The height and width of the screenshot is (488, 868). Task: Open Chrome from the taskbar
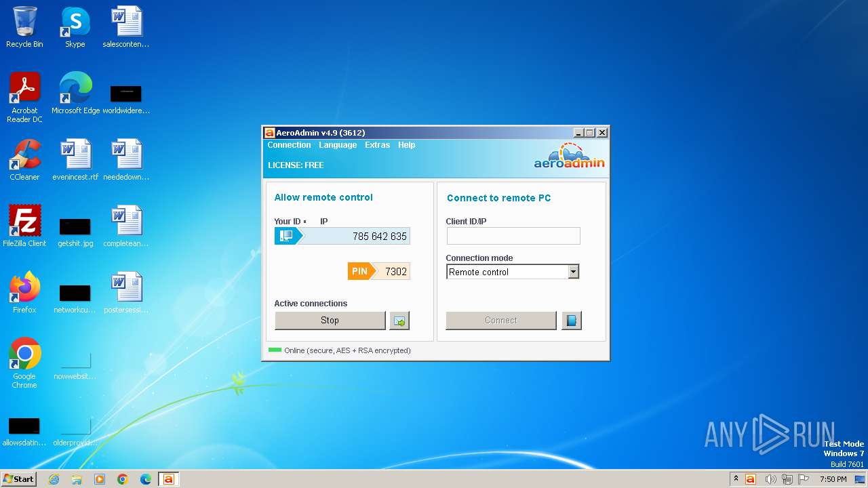123,479
